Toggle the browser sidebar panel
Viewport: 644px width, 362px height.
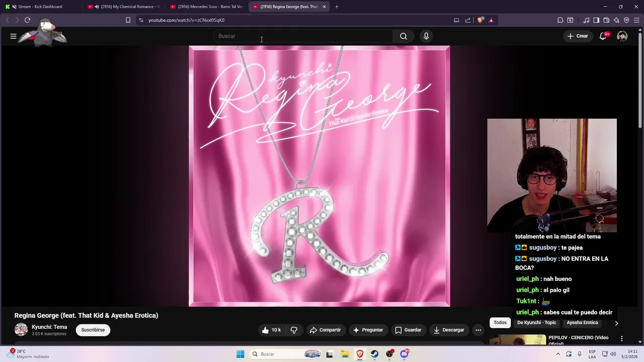click(596, 20)
